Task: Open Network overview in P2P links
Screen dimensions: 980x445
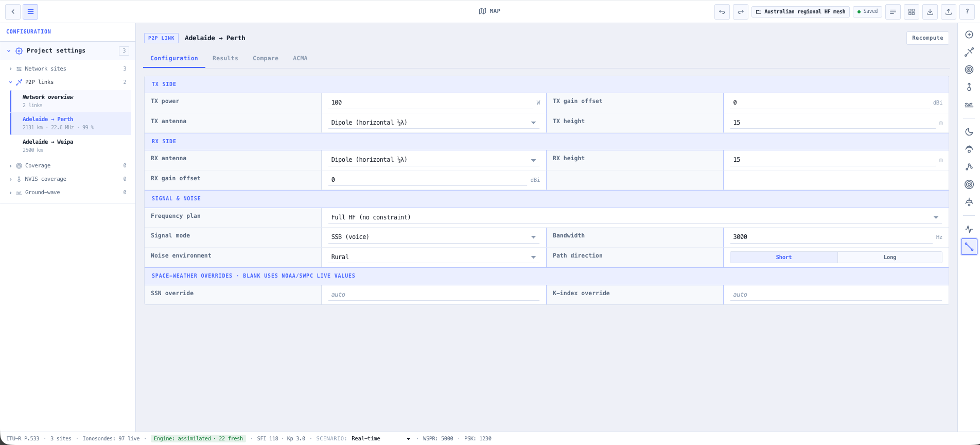Action: (x=71, y=101)
